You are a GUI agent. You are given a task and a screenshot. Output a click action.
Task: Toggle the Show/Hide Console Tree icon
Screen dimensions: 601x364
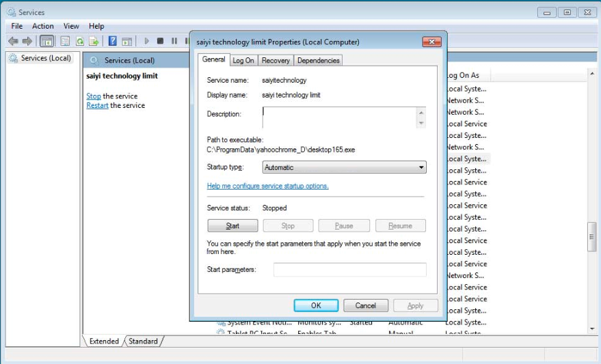click(46, 41)
